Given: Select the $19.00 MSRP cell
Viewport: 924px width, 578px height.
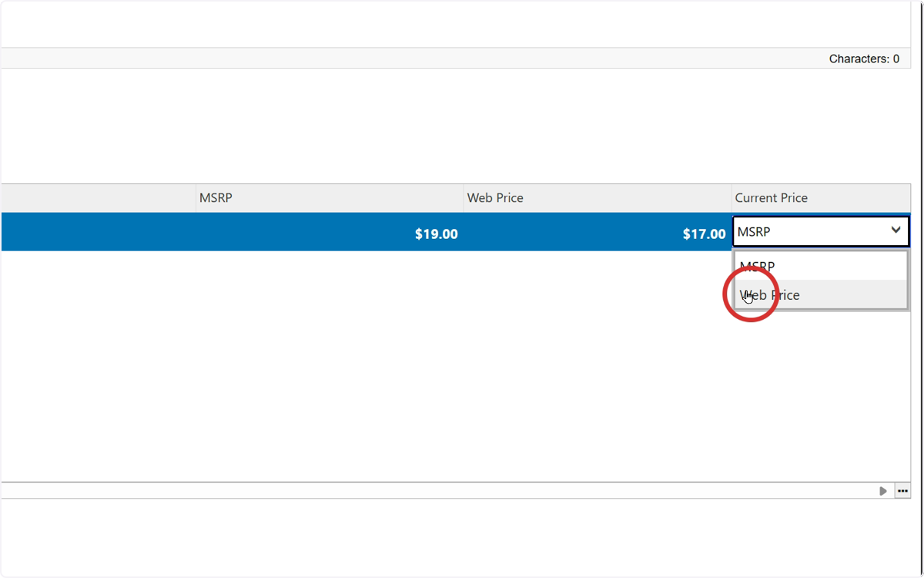Looking at the screenshot, I should (330, 232).
